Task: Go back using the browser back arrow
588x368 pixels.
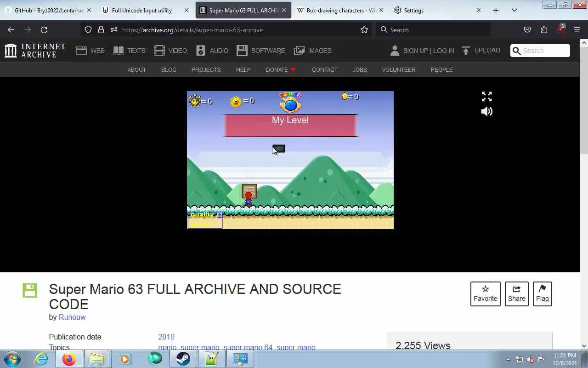Action: [11, 30]
